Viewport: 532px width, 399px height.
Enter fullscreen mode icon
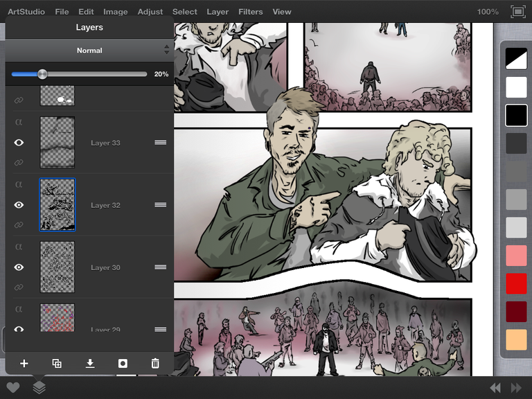517,12
